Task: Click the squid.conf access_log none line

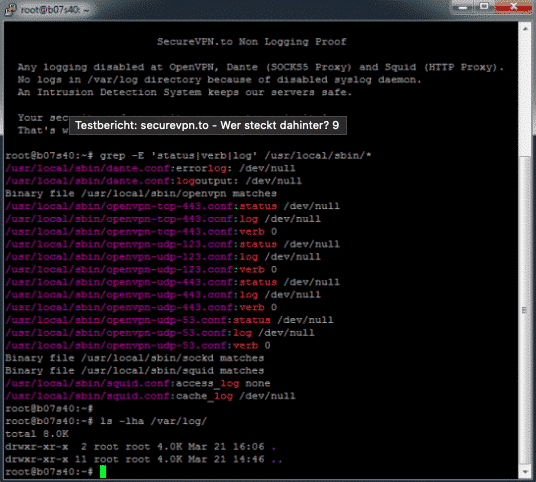Action: [x=138, y=383]
